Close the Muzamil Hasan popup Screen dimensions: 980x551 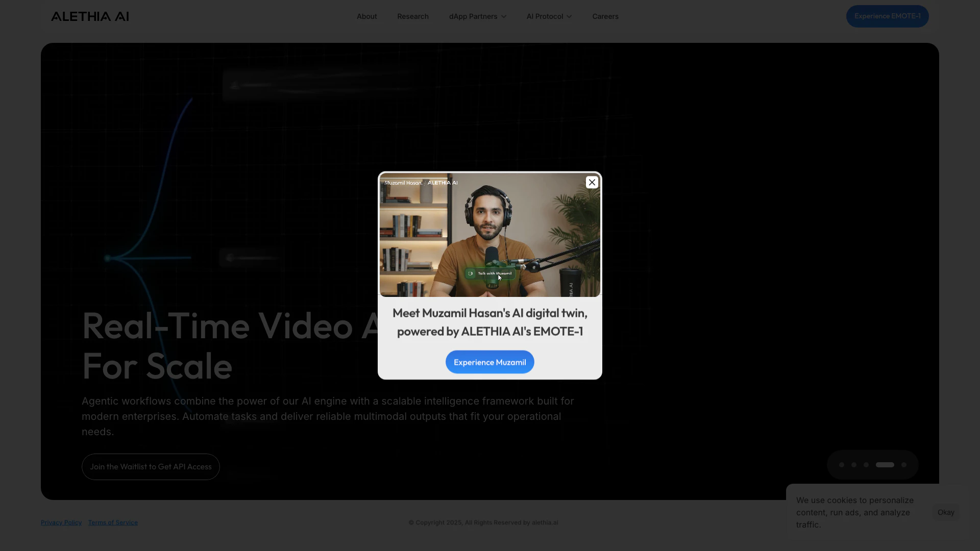tap(592, 182)
